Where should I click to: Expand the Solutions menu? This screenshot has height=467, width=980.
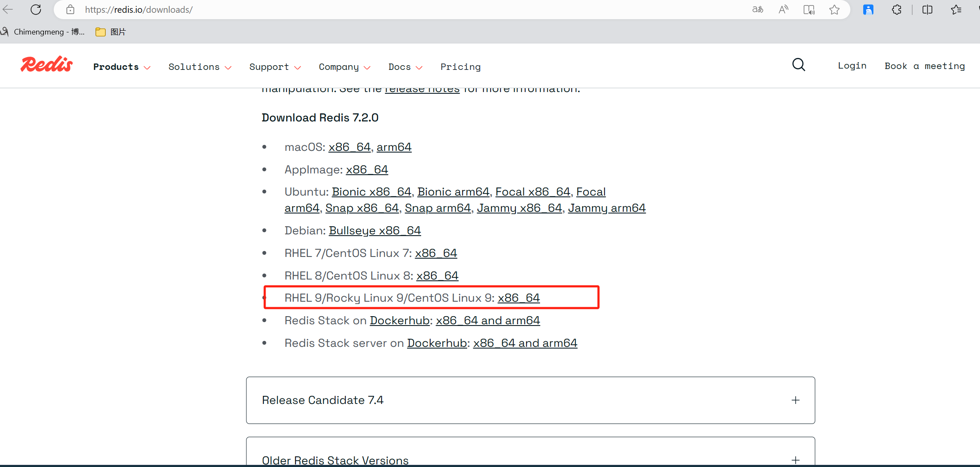(x=200, y=67)
